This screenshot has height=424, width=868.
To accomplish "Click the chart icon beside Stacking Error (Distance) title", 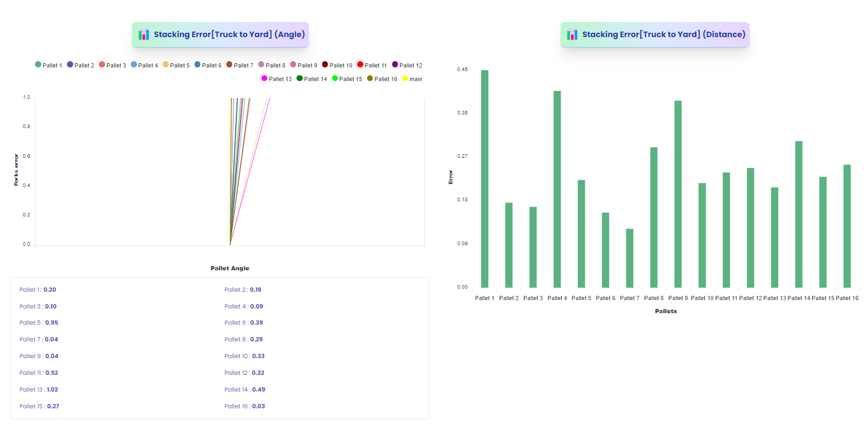I will 573,35.
